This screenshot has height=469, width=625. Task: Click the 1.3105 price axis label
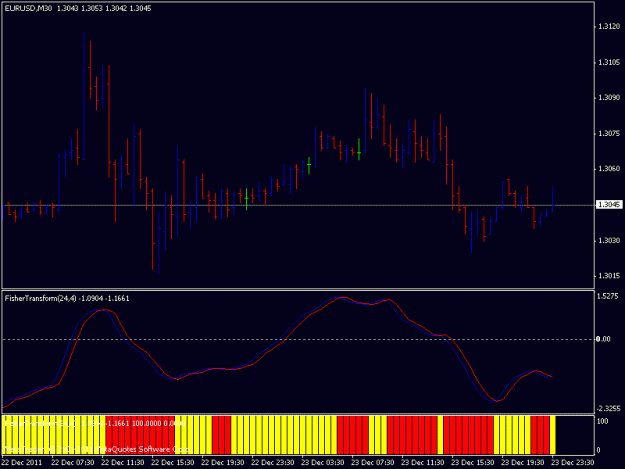(609, 62)
